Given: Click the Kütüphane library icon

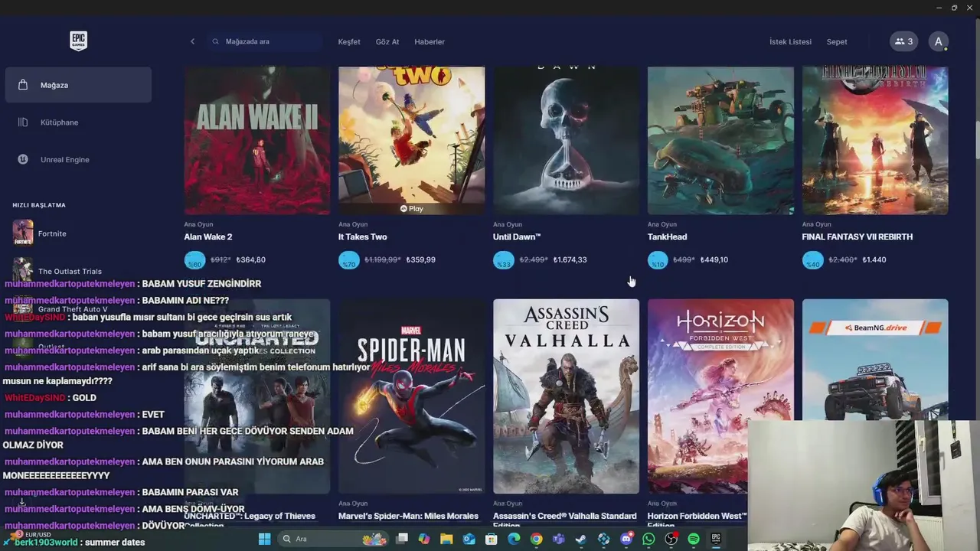Looking at the screenshot, I should (23, 122).
